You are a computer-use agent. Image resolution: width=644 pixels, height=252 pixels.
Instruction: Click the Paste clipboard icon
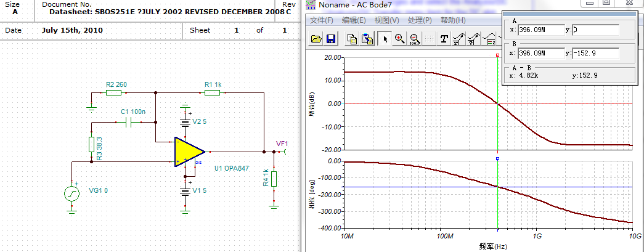point(367,39)
